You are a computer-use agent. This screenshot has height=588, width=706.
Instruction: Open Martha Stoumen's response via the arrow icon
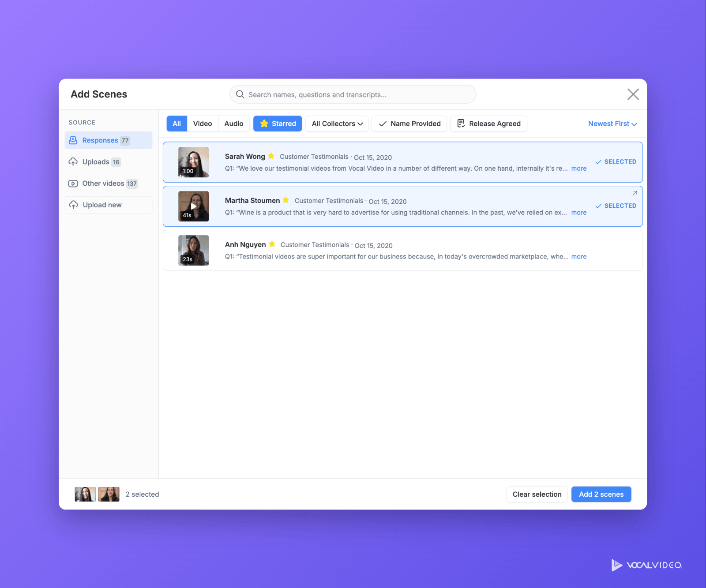[x=635, y=193]
